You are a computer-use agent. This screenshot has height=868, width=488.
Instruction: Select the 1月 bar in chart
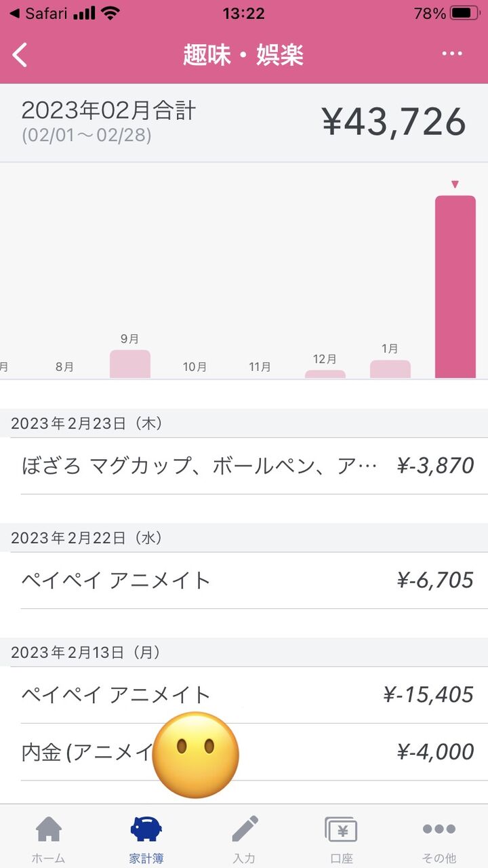click(390, 368)
